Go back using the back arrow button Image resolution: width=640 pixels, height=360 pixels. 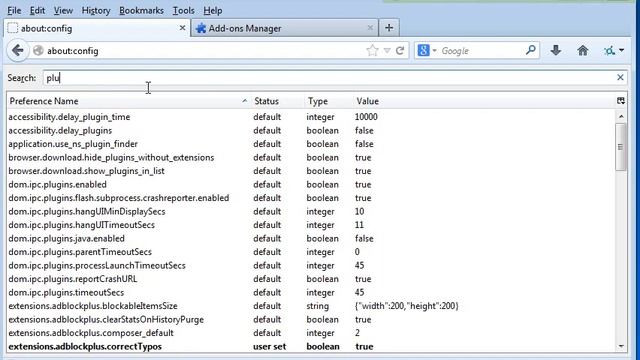(18, 51)
